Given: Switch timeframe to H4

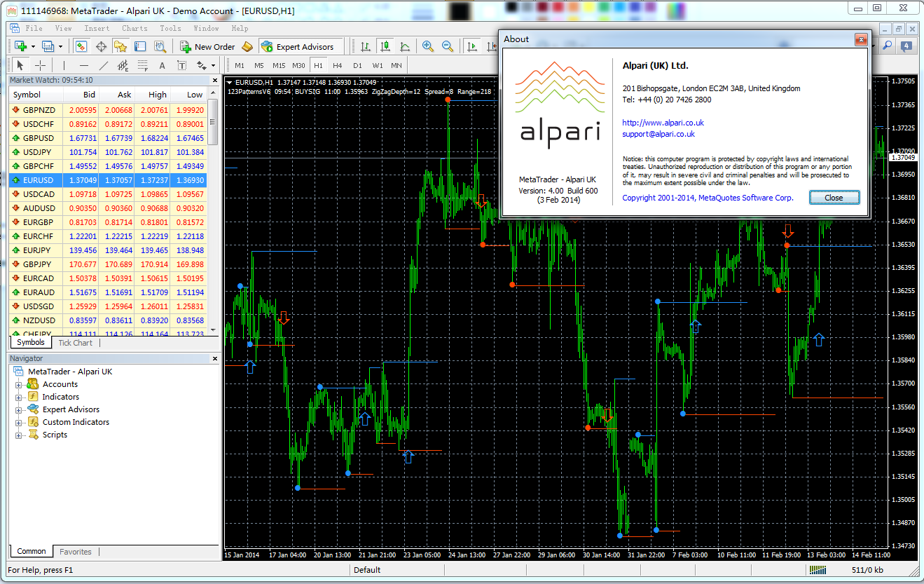Looking at the screenshot, I should click(x=338, y=65).
